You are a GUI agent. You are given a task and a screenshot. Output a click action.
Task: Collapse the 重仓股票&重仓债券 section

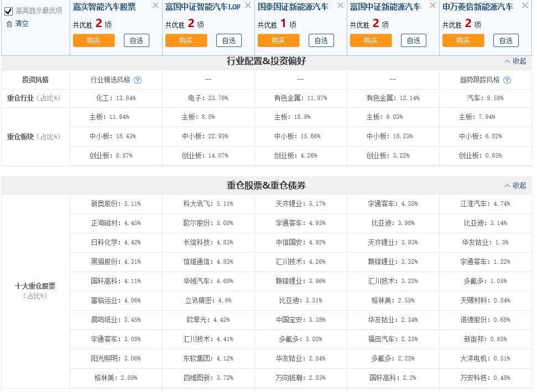tap(515, 186)
